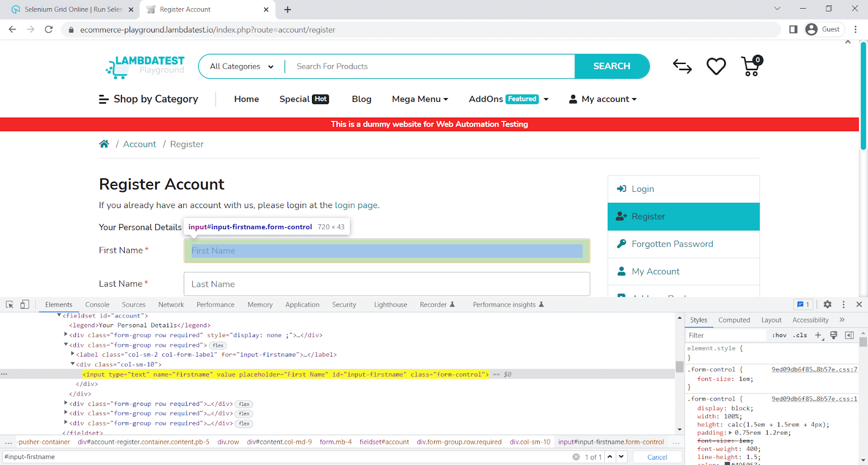Close the Selenium Grid Online tab
868x465 pixels.
point(131,9)
